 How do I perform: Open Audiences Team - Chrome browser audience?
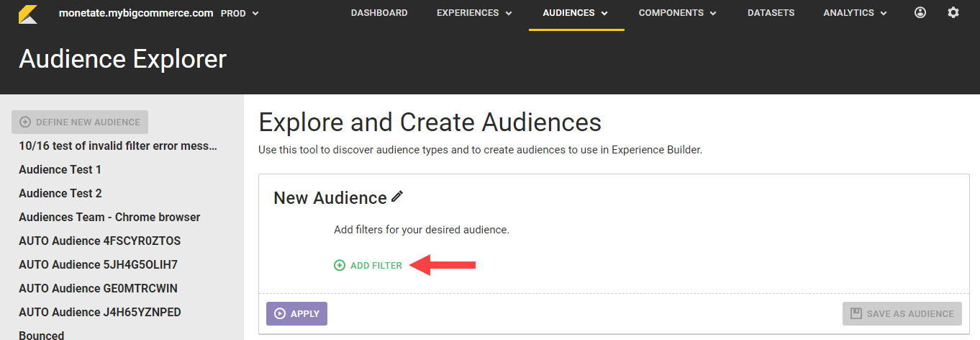[109, 218]
